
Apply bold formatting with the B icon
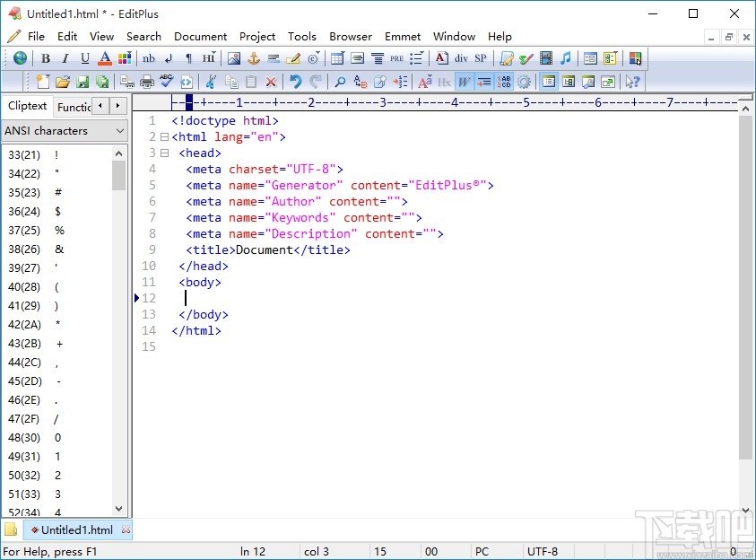click(x=46, y=58)
